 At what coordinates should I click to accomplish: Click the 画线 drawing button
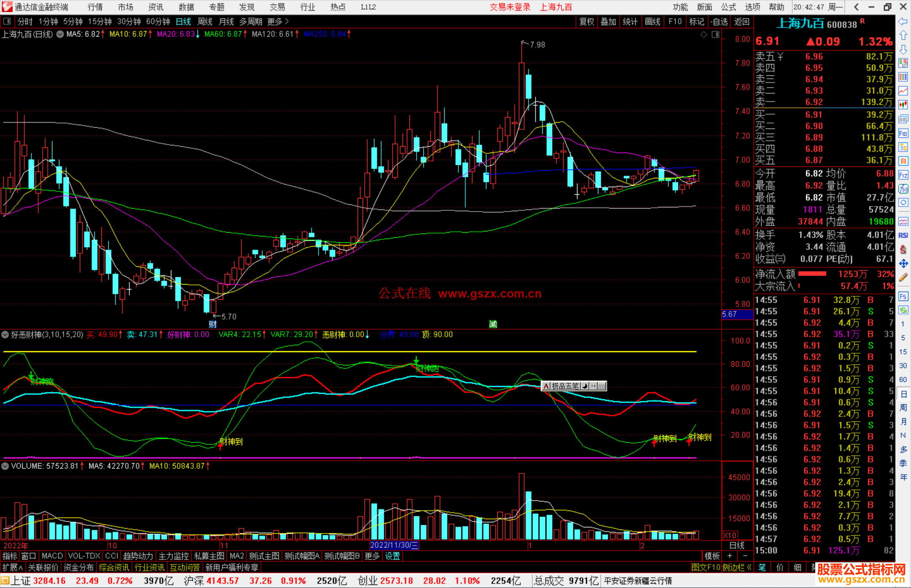(x=652, y=21)
